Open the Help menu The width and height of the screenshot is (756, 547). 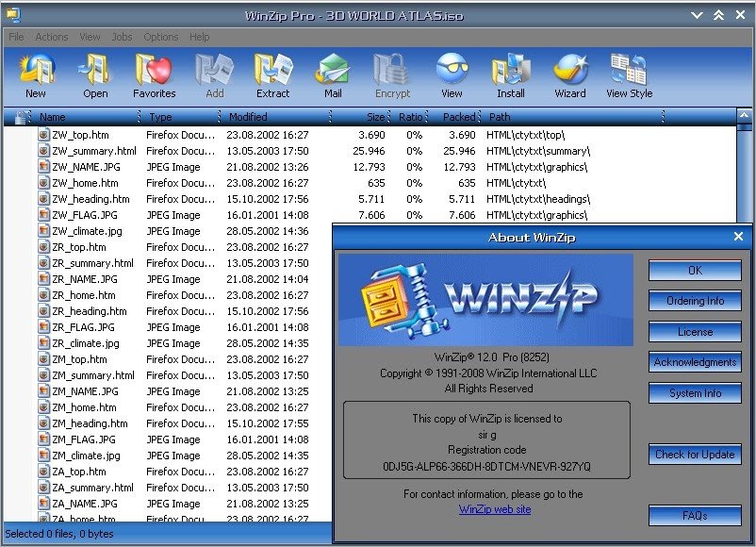[x=199, y=37]
